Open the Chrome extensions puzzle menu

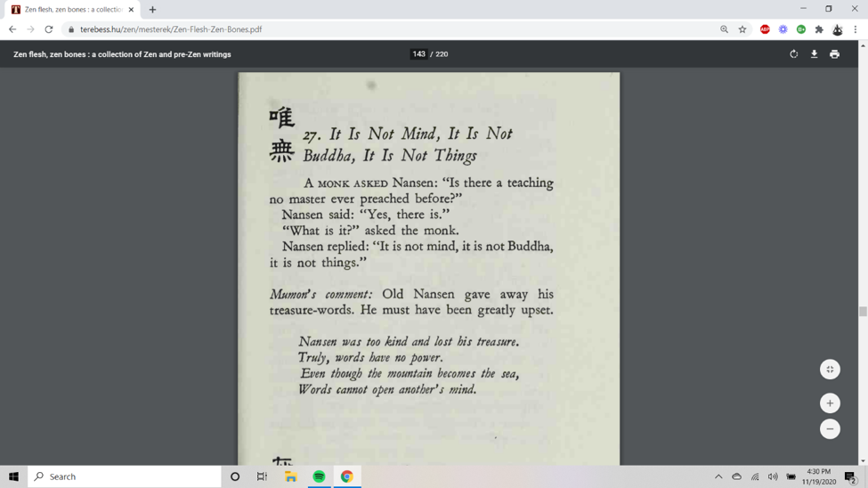click(x=819, y=29)
